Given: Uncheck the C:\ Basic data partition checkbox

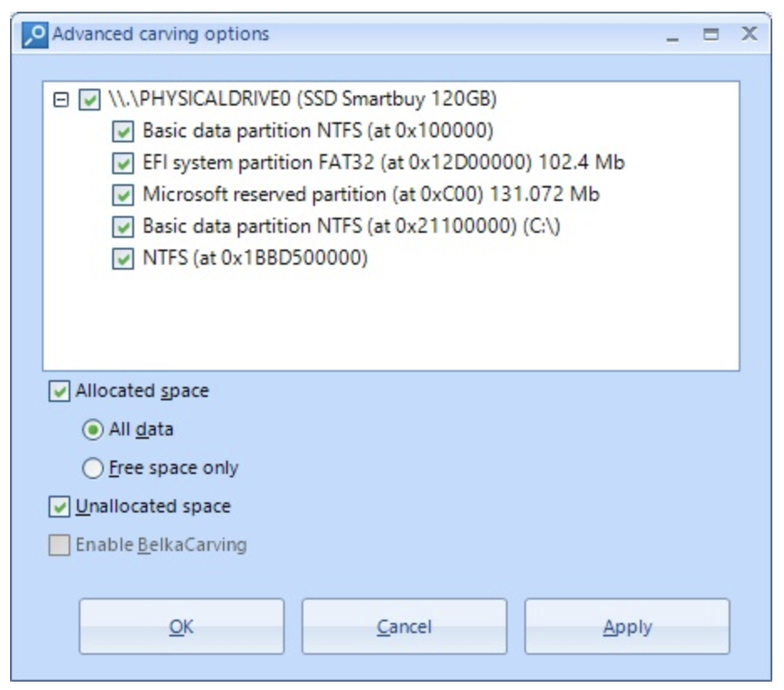Looking at the screenshot, I should click(123, 227).
